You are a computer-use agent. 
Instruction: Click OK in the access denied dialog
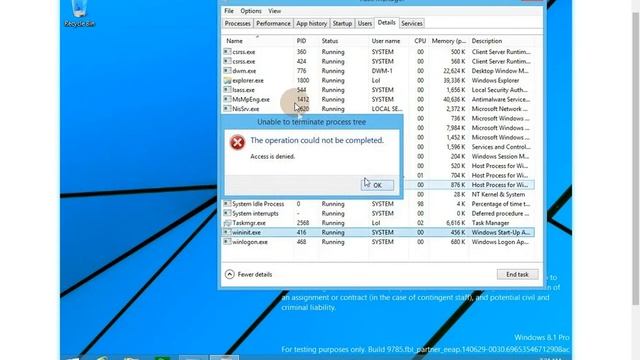[x=377, y=185]
